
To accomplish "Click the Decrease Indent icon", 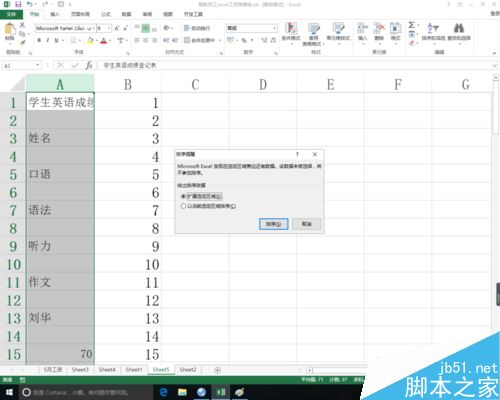I will 166,40.
